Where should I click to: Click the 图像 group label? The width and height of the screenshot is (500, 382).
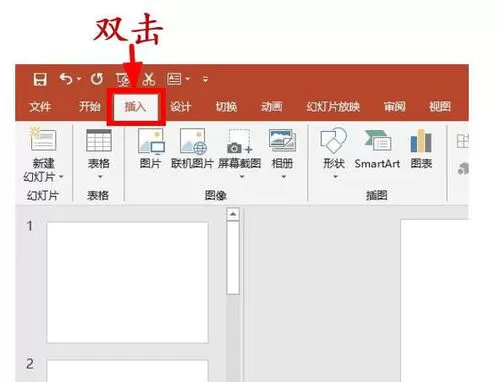[x=215, y=195]
